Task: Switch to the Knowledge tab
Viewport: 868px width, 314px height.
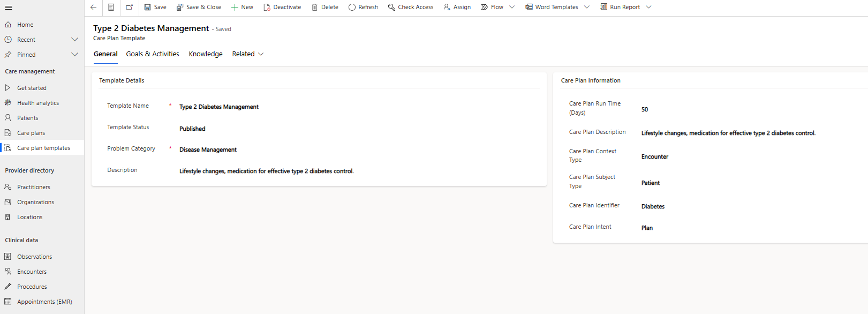Action: click(206, 54)
